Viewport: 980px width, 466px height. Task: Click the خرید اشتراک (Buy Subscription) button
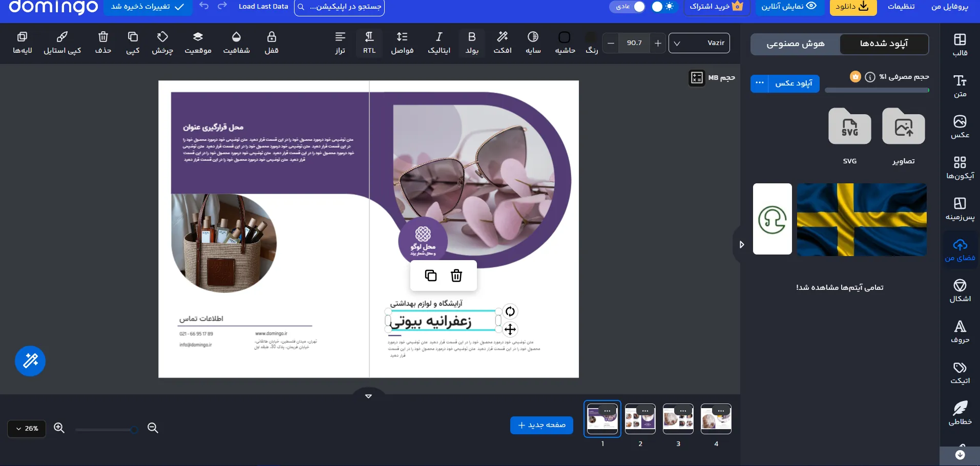[x=716, y=7]
